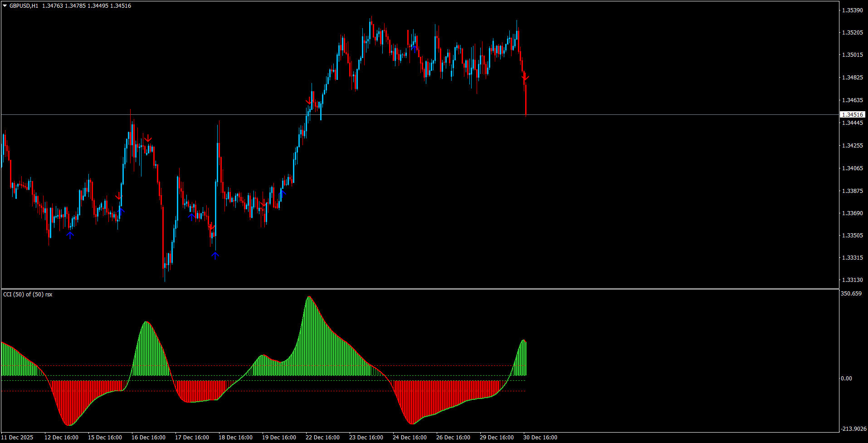
Task: Click the 350.659 indicator scale maximum
Action: (x=851, y=294)
